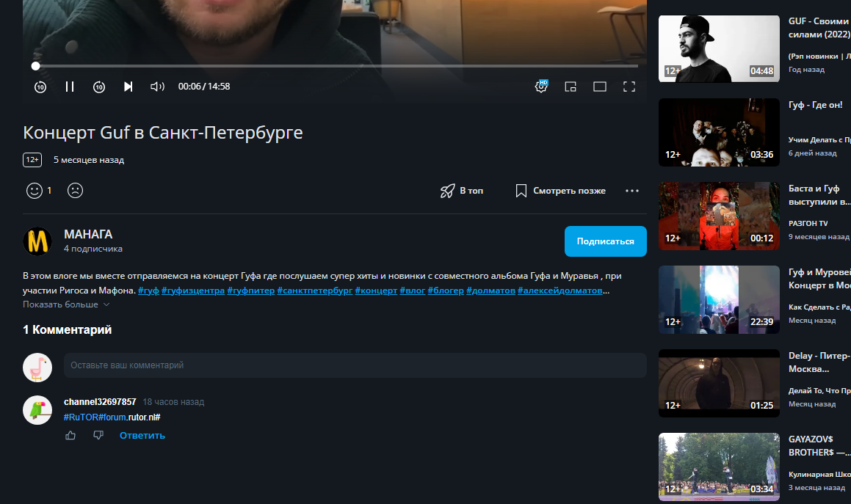Open the #санктпетербург hashtag
Viewport: 851px width, 504px height.
tap(315, 291)
